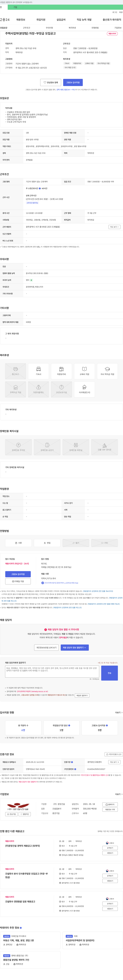Click 요약보기 for 인사총무팀장 posting

(110, 876)
